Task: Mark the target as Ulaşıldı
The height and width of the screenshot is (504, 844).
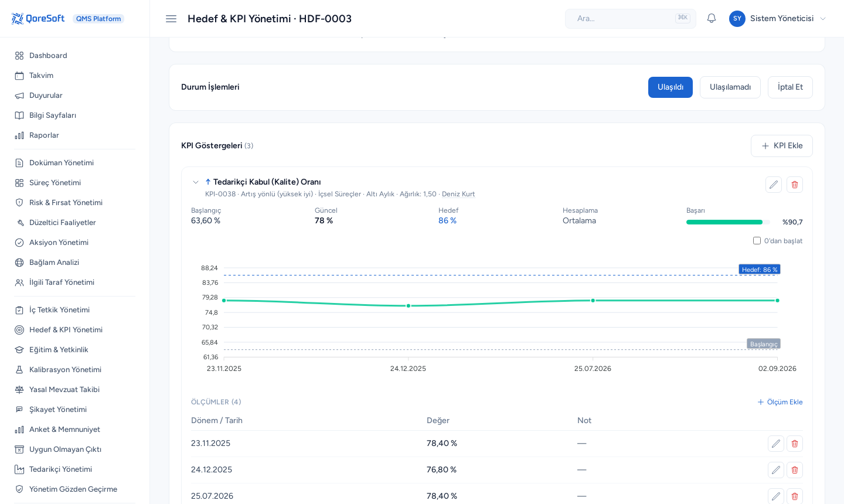Action: point(671,87)
